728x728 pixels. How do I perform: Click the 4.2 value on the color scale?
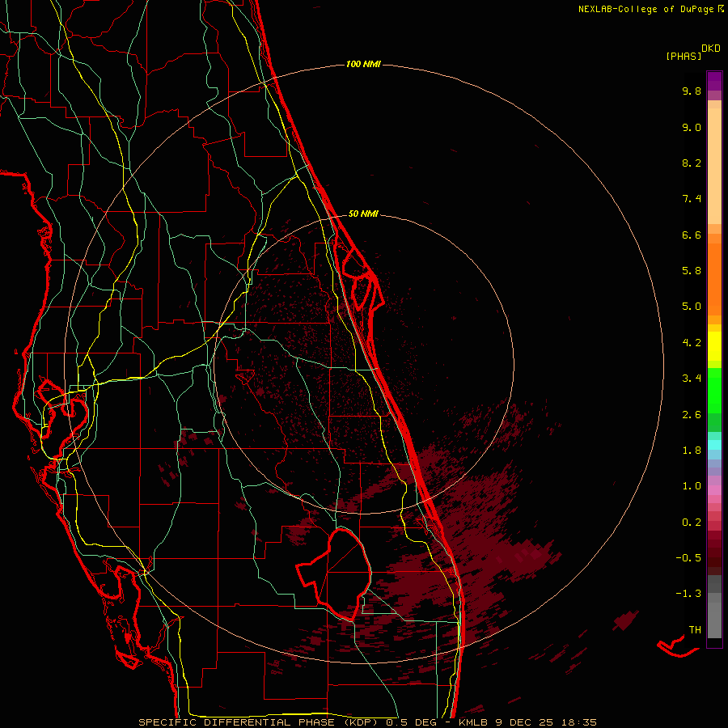pyautogui.click(x=692, y=343)
